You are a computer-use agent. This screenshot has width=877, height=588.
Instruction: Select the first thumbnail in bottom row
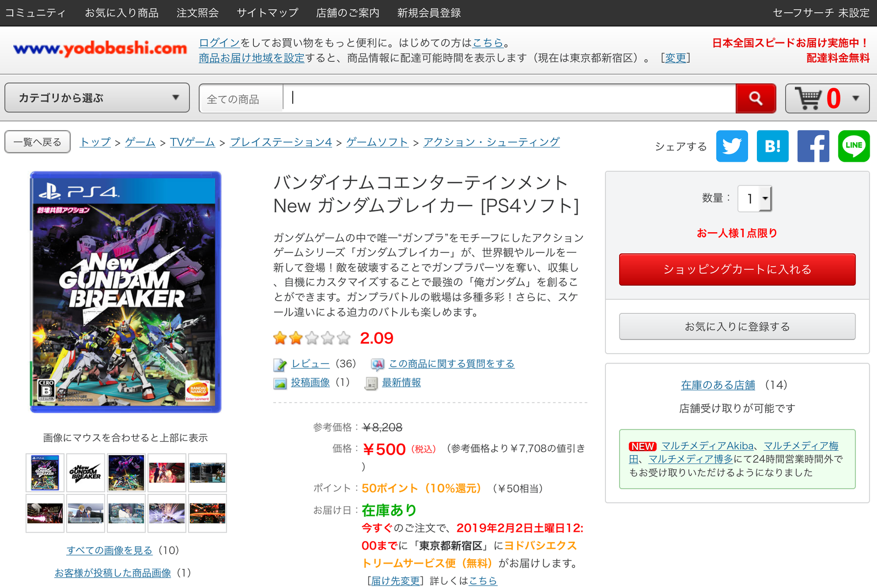tap(45, 514)
